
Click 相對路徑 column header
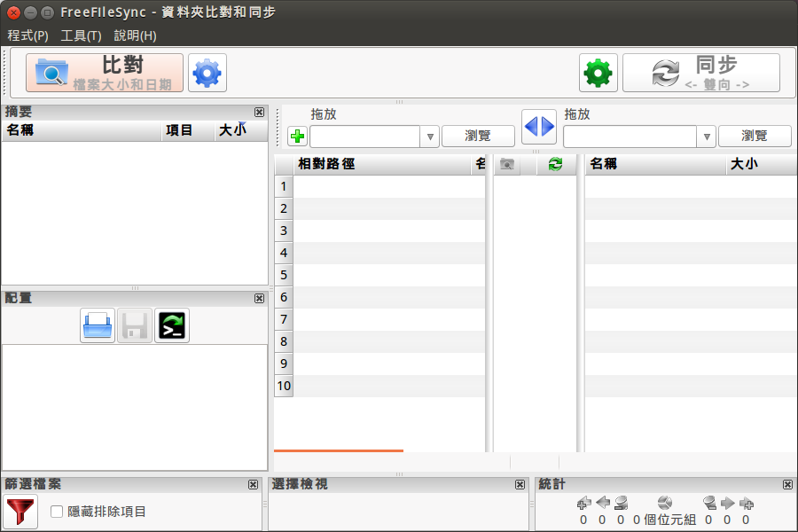[x=381, y=164]
